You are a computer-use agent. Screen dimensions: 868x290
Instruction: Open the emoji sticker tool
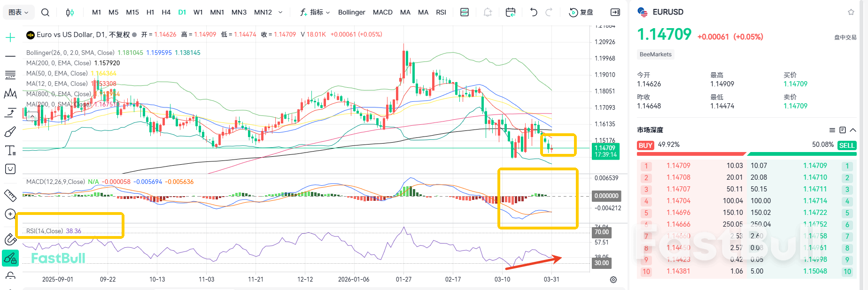(x=10, y=169)
